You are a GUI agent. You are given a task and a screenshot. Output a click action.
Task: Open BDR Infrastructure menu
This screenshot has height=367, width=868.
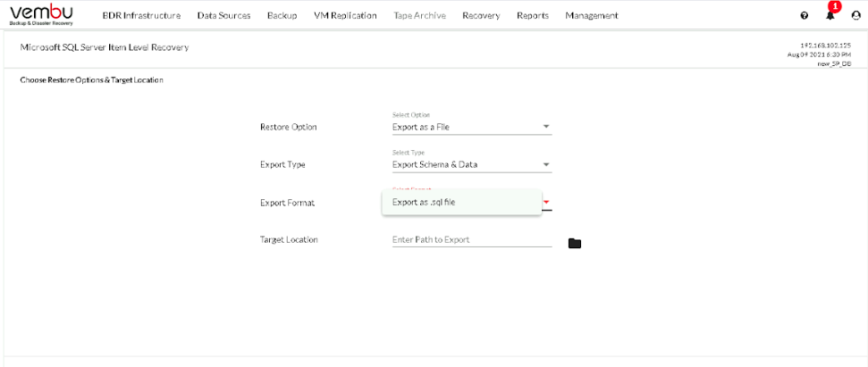[142, 15]
